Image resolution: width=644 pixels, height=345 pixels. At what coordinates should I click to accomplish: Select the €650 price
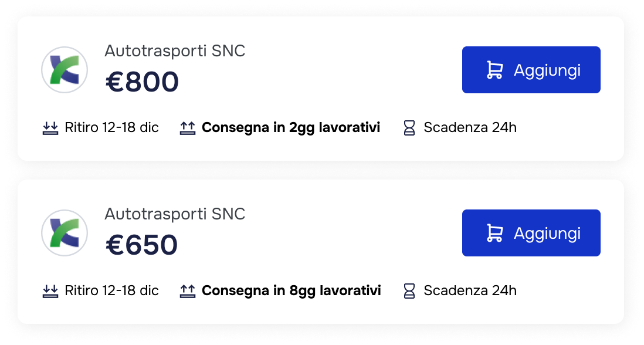coord(141,245)
